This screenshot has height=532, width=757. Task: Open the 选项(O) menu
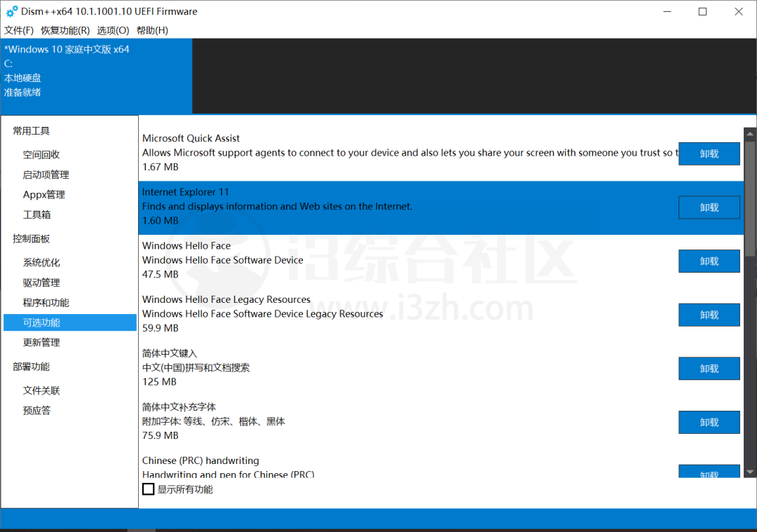pos(113,30)
